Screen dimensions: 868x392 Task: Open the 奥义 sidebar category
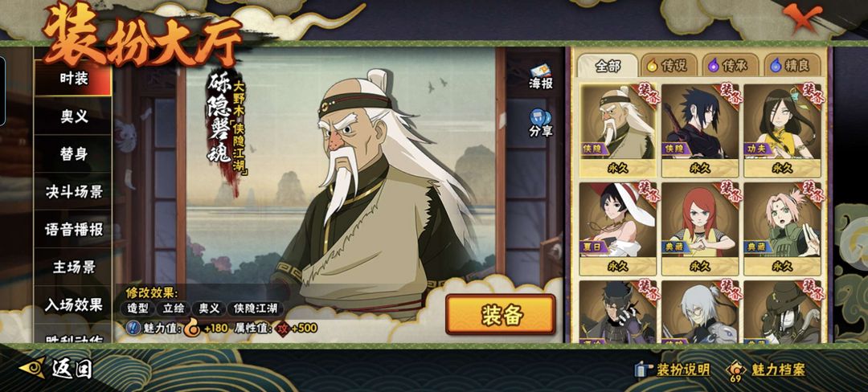coord(74,116)
